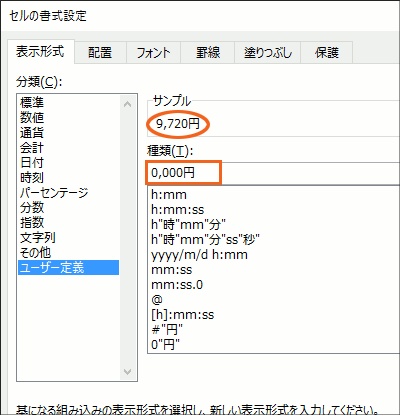Image resolution: width=400 pixels, height=415 pixels.
Task: Select 標準 in the category list
Action: coord(32,102)
